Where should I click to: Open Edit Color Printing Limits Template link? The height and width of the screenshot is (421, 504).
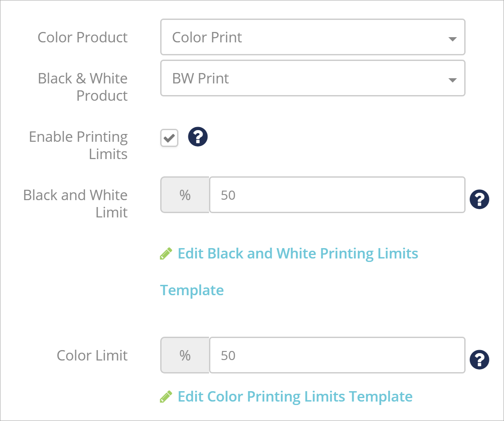pyautogui.click(x=295, y=397)
